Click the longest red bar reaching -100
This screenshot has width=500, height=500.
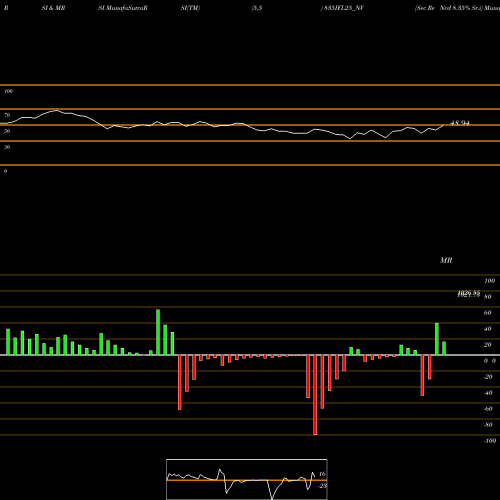(315, 395)
